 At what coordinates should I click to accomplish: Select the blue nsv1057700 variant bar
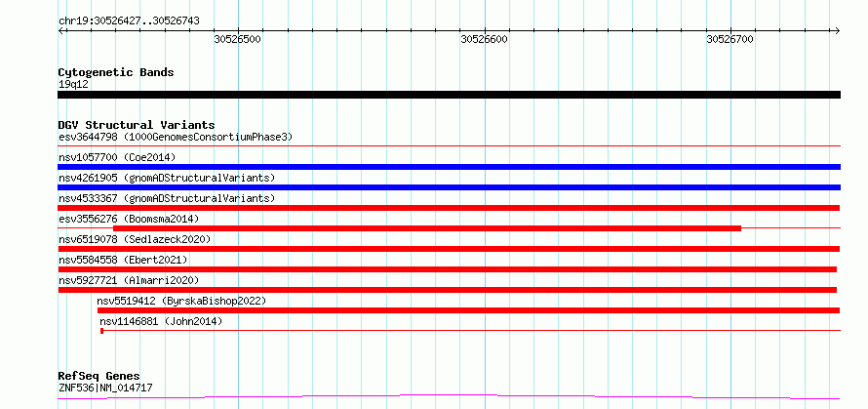(x=449, y=167)
